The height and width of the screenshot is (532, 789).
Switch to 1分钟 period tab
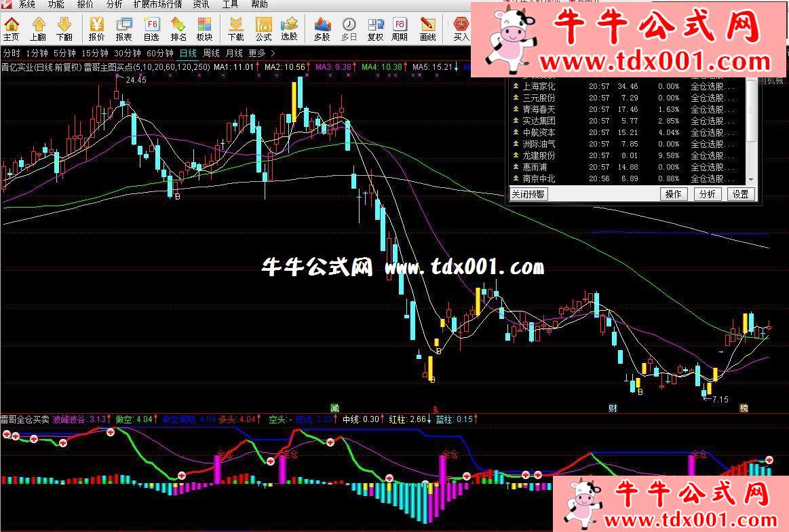pyautogui.click(x=37, y=54)
